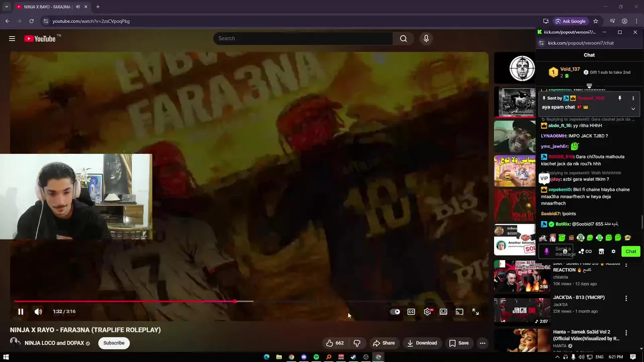Bookmark this page with the star icon
Screen dimensions: 644x362
(x=596, y=21)
